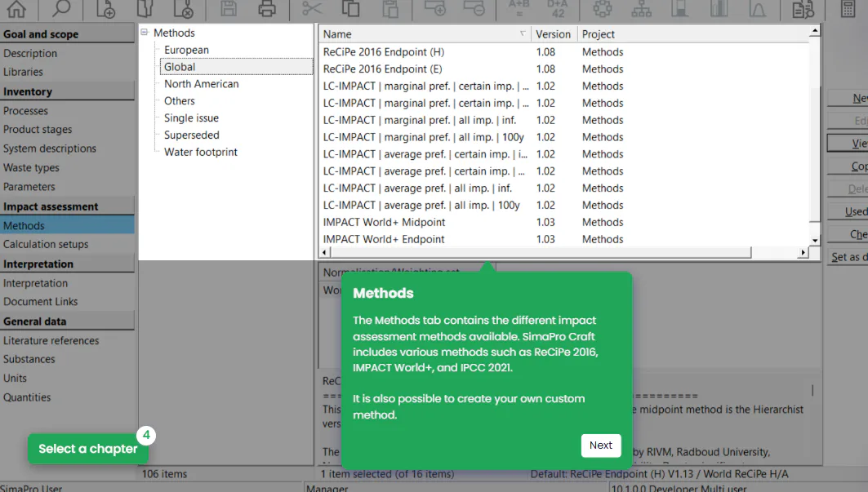Screen dimensions: 868x492
Task: Open the magnifying glass search tool
Action: (61, 8)
